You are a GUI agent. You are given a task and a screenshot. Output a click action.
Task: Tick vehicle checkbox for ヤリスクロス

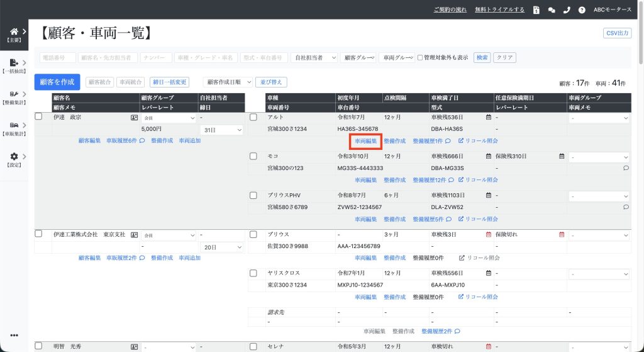[253, 273]
